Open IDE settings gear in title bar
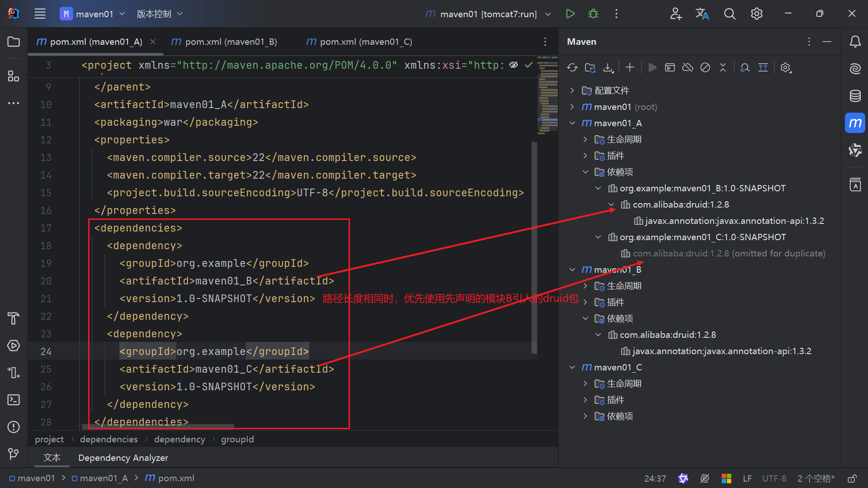 (x=757, y=14)
